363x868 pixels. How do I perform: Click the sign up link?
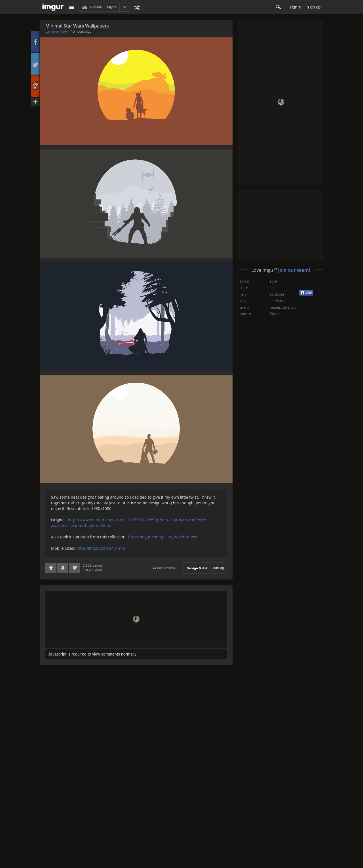313,7
